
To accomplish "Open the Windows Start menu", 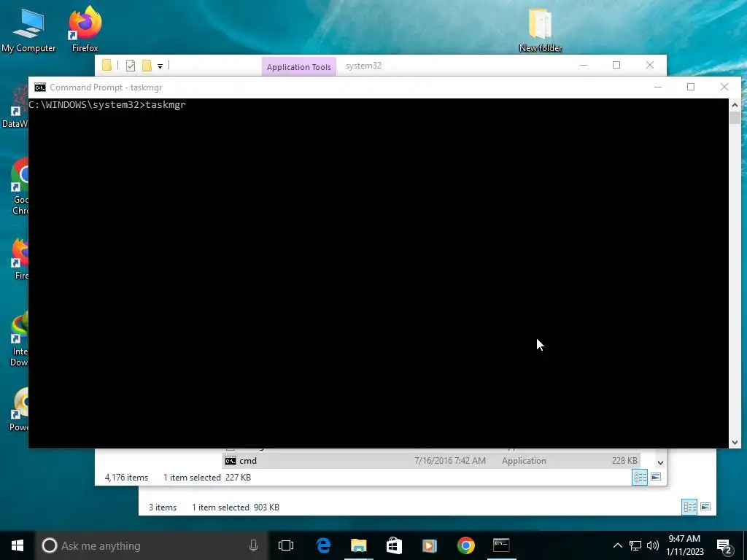I will tap(18, 545).
